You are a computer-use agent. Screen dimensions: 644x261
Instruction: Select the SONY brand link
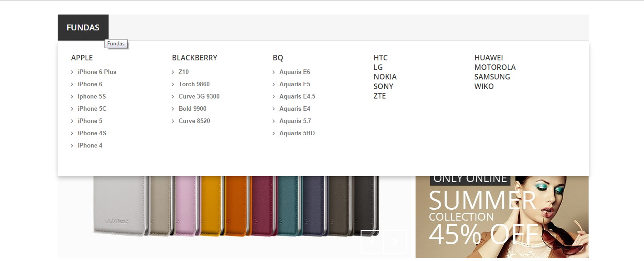tap(384, 86)
